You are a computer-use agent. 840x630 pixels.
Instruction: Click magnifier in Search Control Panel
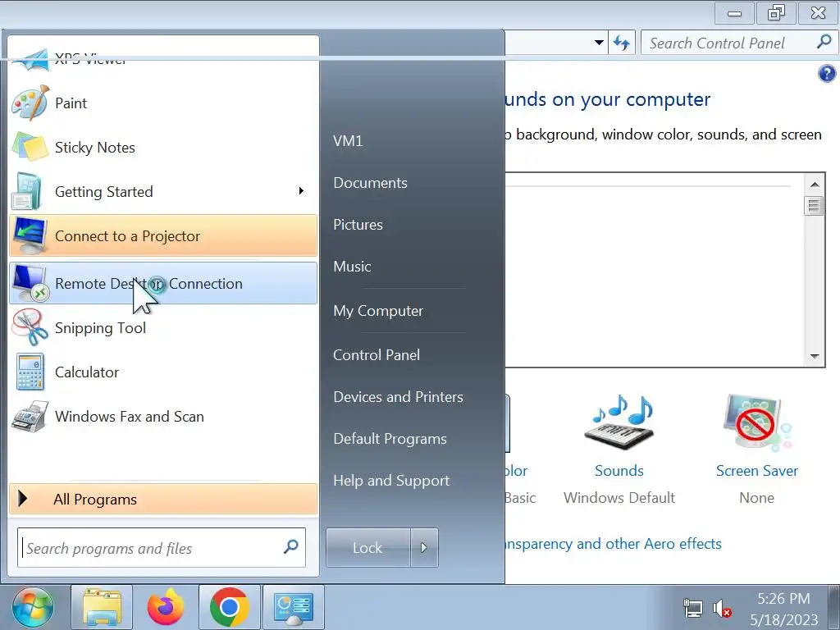point(824,42)
